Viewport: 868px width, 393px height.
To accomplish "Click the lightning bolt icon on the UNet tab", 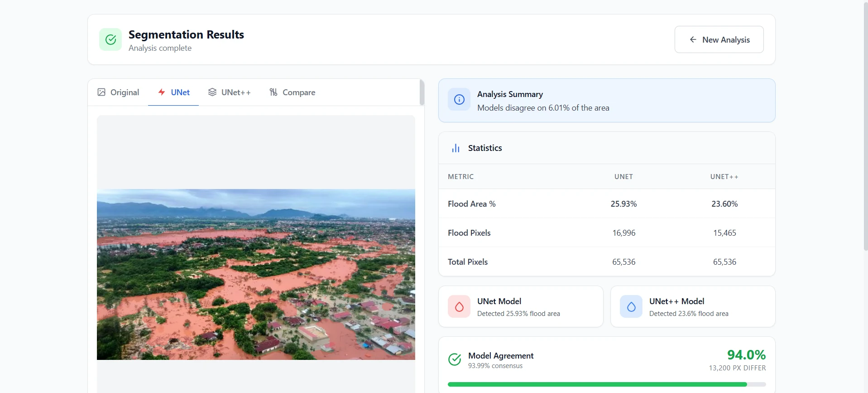I will pos(162,92).
